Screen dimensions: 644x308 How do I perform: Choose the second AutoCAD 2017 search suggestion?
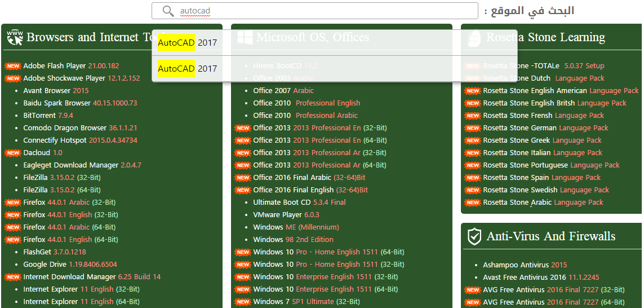pos(334,69)
